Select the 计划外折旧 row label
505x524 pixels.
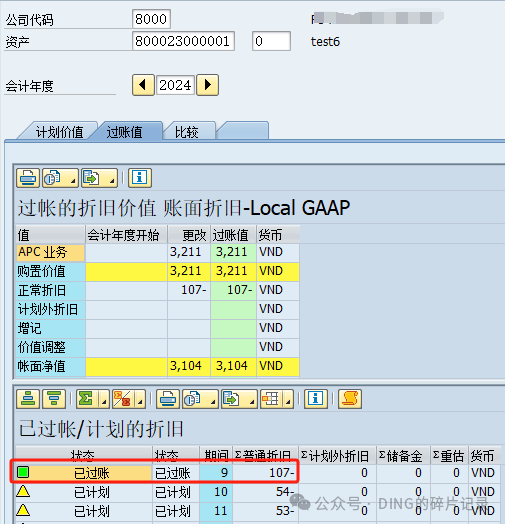point(50,309)
